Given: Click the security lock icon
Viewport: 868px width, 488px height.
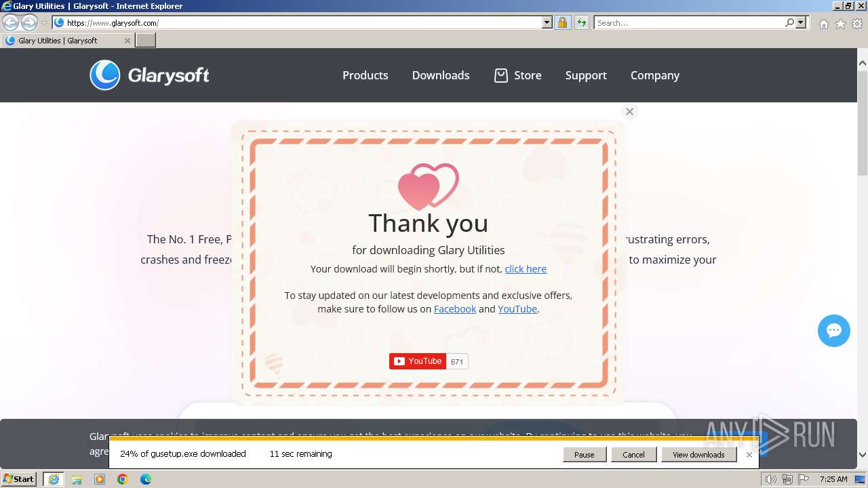Looking at the screenshot, I should [562, 22].
